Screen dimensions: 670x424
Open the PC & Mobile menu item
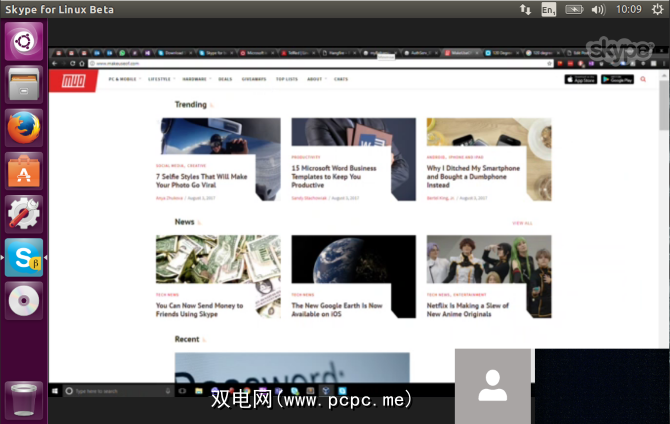123,79
